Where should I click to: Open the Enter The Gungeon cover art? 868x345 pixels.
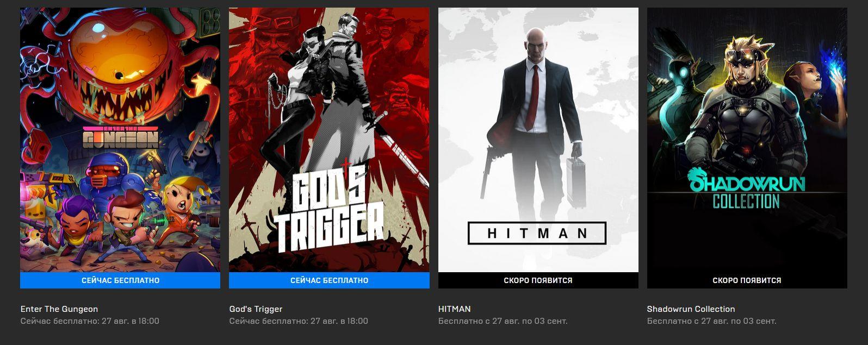[120, 140]
